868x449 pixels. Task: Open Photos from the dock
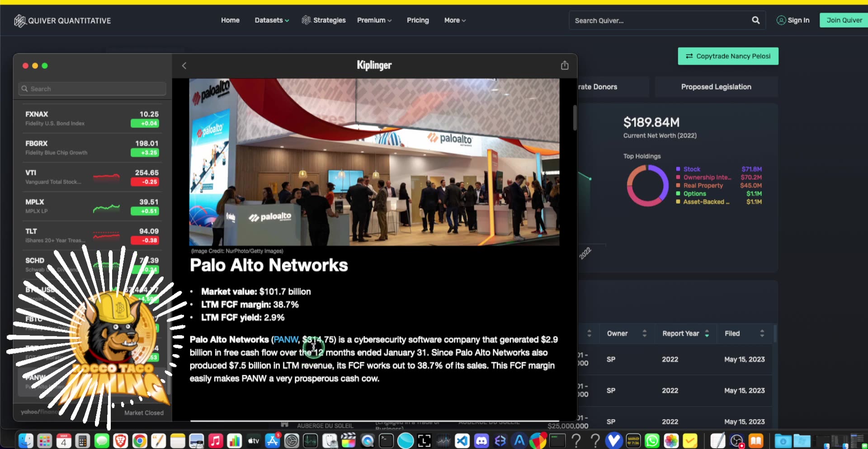coord(671,440)
